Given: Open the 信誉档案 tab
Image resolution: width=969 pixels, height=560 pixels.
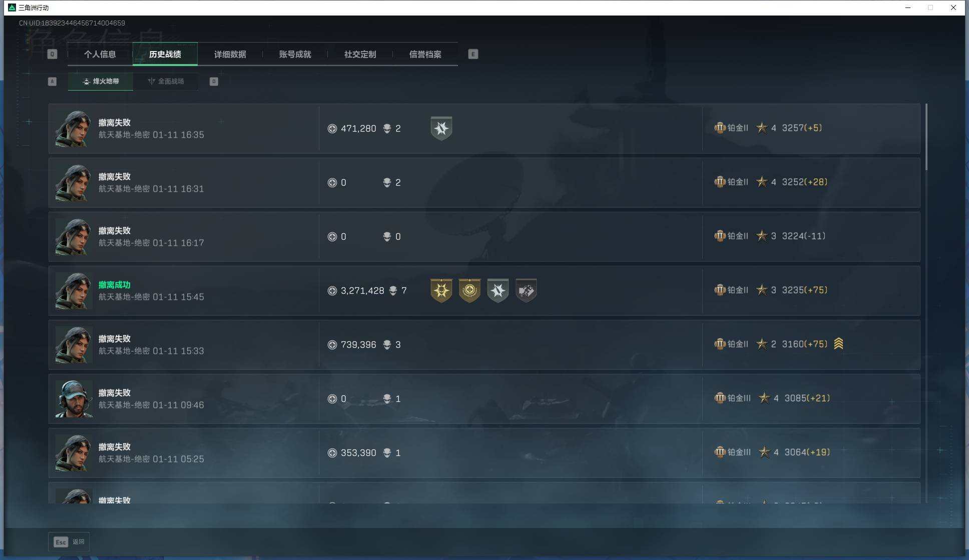Looking at the screenshot, I should [x=425, y=54].
